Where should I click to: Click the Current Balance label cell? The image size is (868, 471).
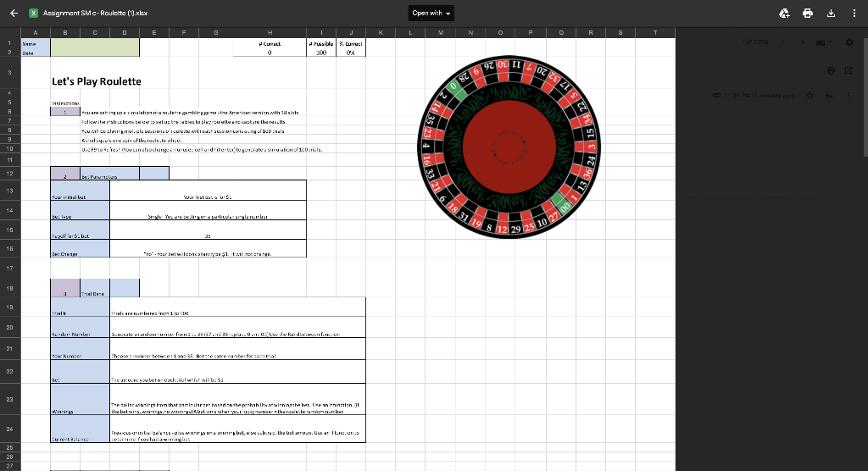80,429
